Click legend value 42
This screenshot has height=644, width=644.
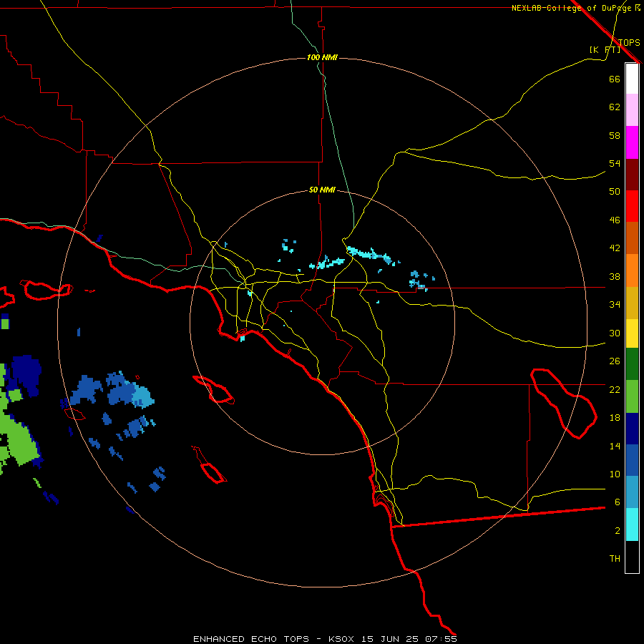tap(615, 248)
